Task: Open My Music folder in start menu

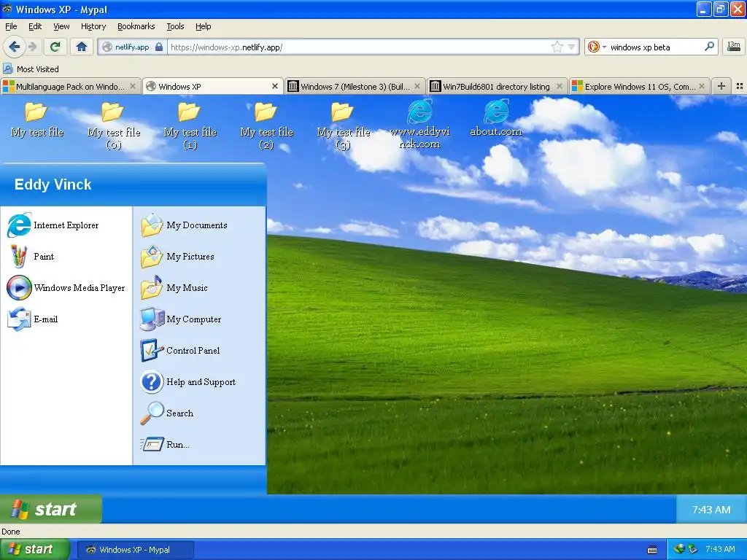Action: [174, 288]
